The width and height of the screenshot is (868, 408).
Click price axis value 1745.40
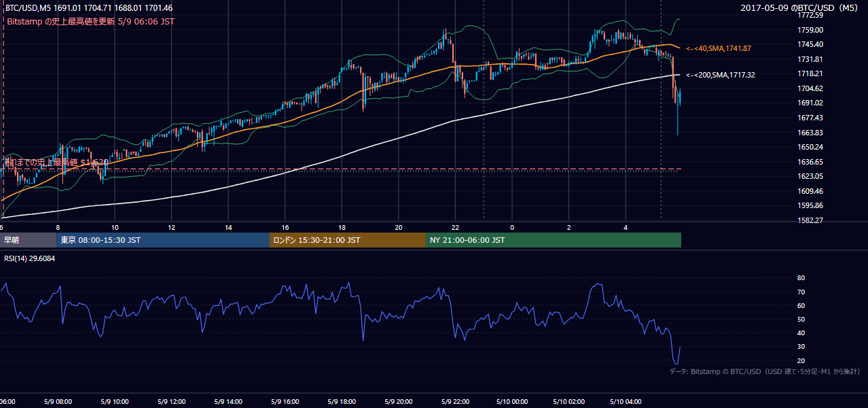coord(810,44)
